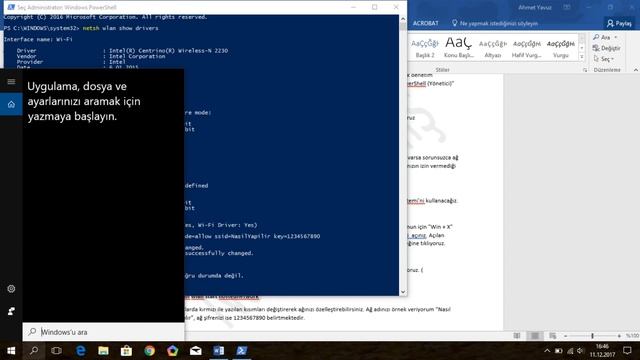Open the Stiller pane dialog launcher

pos(585,70)
